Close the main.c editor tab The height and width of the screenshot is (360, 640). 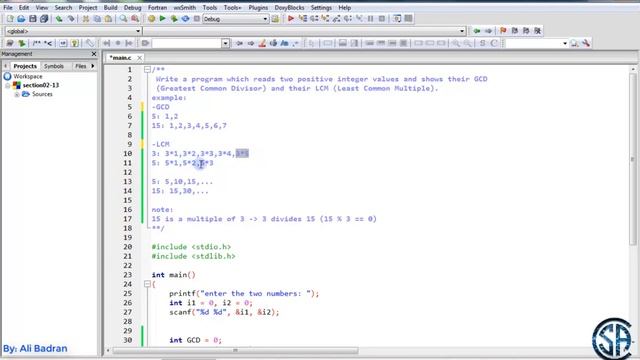coord(140,58)
